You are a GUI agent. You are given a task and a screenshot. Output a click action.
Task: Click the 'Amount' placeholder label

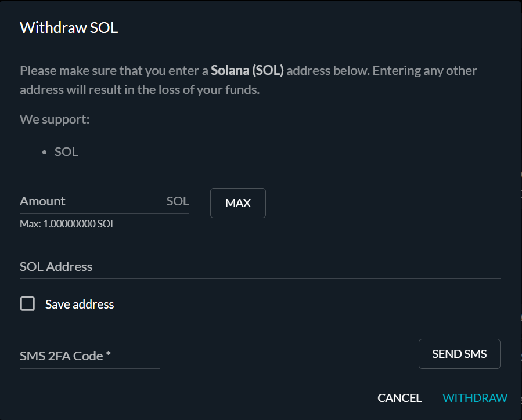pos(42,201)
